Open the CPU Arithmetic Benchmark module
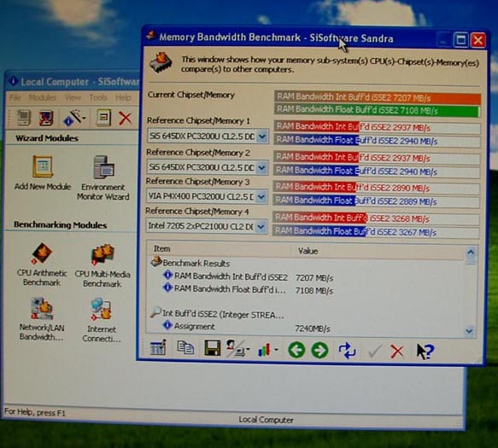The width and height of the screenshot is (498, 448). pos(42,265)
